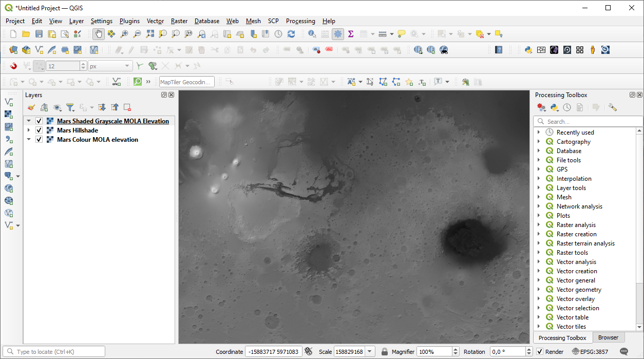Open the Scale dropdown
The image size is (644, 359).
tap(369, 351)
